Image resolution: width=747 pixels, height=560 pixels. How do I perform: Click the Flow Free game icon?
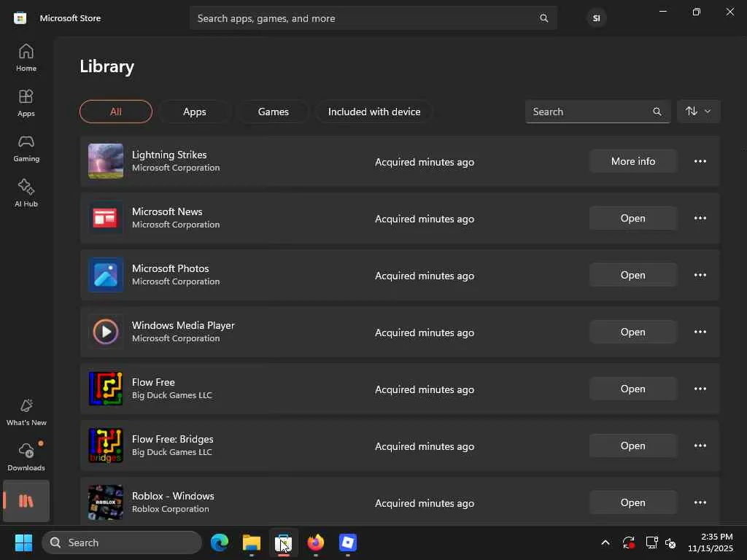(x=106, y=389)
